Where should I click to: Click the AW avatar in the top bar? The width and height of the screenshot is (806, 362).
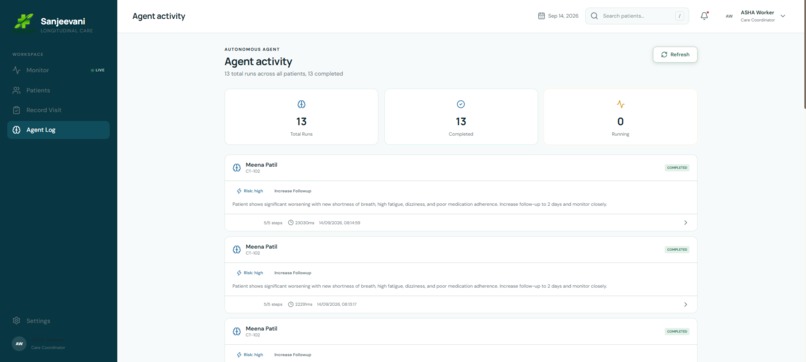pos(729,16)
